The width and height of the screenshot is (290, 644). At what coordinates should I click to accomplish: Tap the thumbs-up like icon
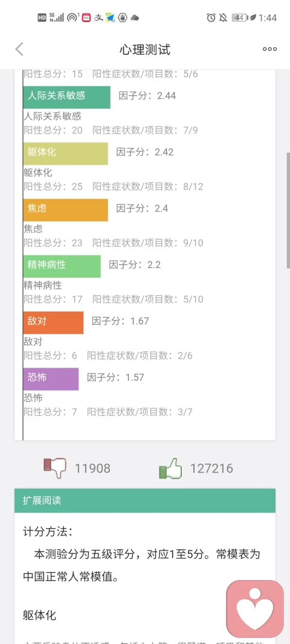coord(170,468)
